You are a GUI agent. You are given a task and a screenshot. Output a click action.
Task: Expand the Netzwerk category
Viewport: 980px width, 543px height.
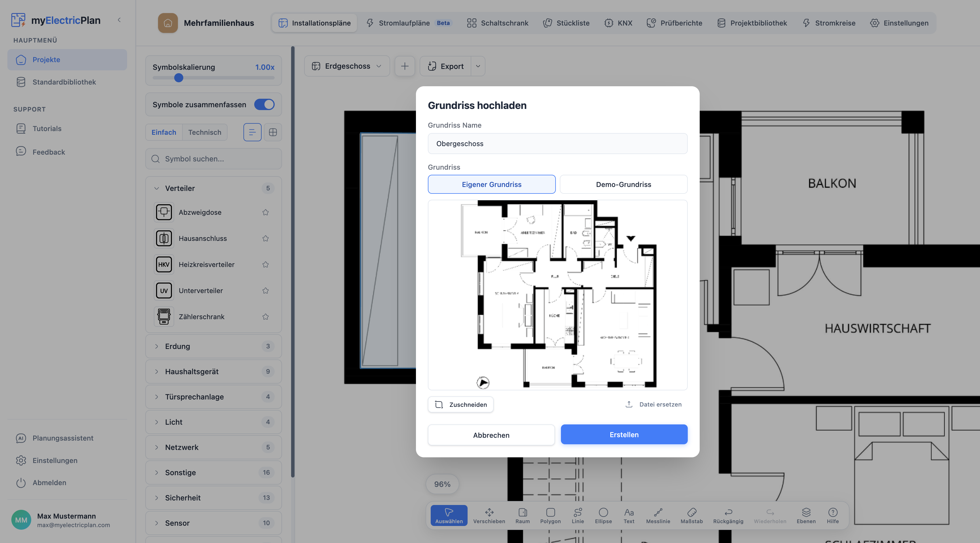[213, 447]
